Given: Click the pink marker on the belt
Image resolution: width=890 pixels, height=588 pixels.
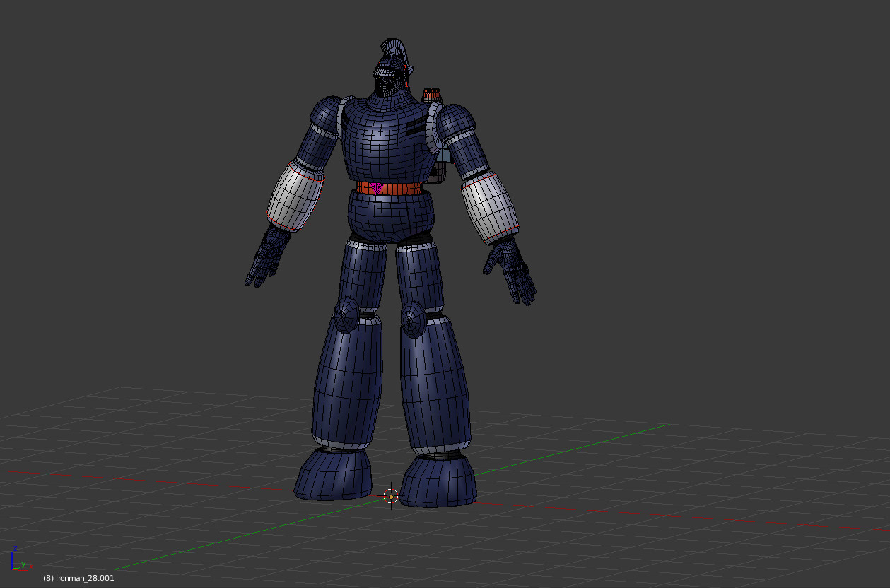Looking at the screenshot, I should coord(377,187).
